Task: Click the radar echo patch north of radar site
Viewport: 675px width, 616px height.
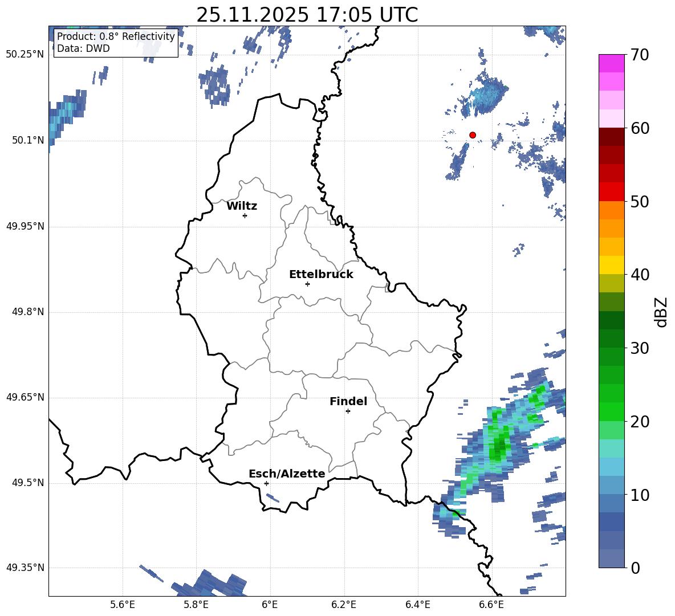Action: (486, 96)
